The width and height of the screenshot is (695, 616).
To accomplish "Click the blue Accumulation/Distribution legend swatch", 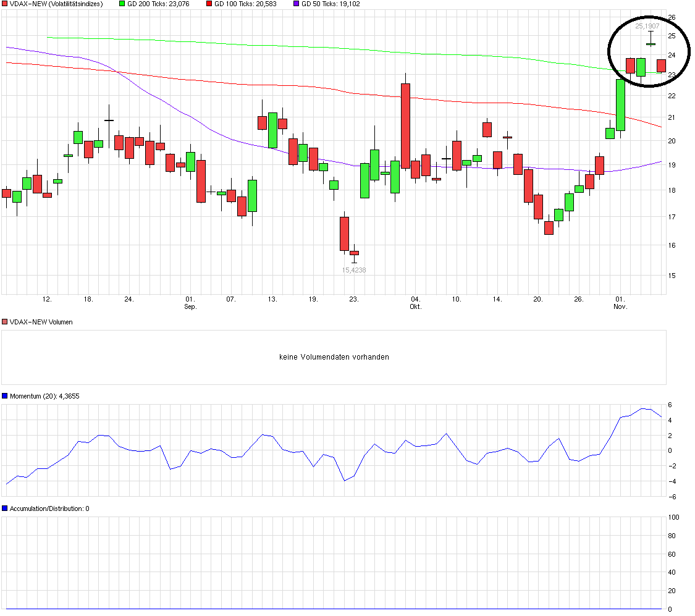I will point(4,508).
